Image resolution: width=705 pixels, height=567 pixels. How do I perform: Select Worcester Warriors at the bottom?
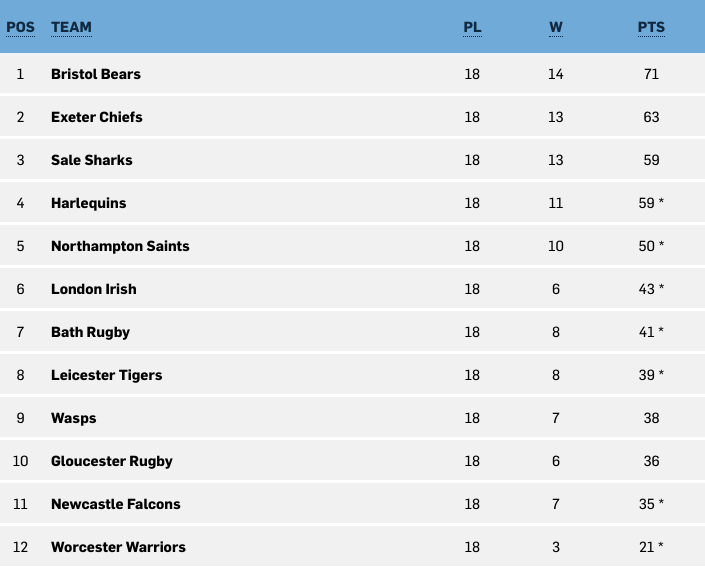tap(118, 547)
